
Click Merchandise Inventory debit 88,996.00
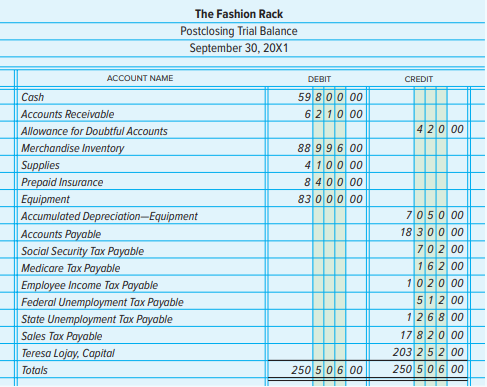330,148
